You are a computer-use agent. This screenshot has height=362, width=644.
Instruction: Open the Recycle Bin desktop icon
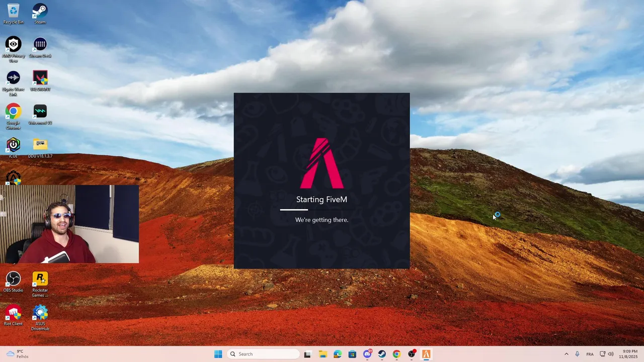point(13,14)
